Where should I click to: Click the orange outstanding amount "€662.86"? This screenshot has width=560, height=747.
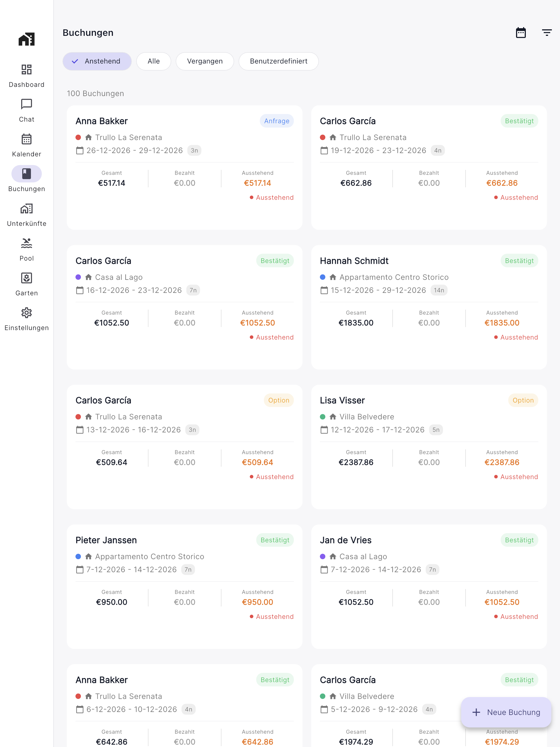(502, 183)
